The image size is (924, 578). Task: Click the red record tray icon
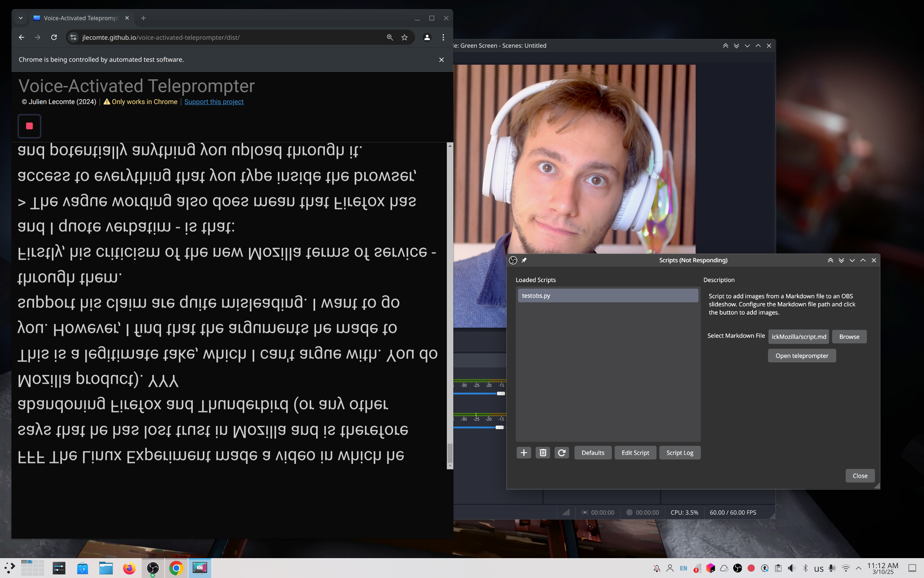pyautogui.click(x=751, y=568)
